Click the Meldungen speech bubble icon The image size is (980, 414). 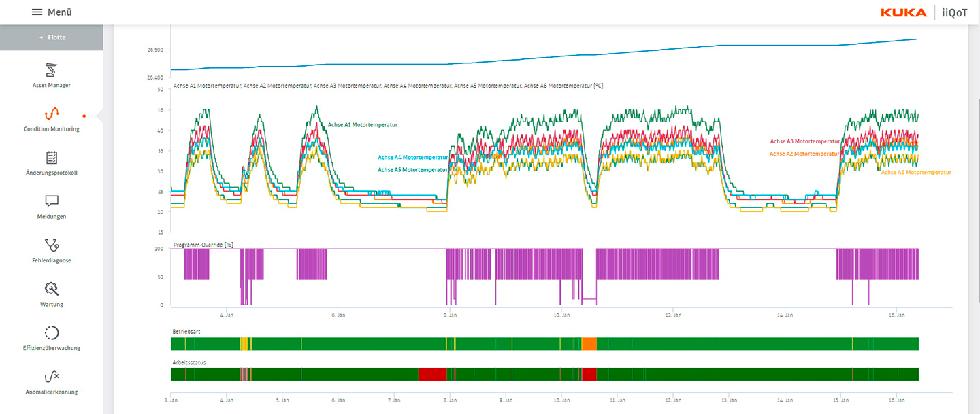(52, 201)
